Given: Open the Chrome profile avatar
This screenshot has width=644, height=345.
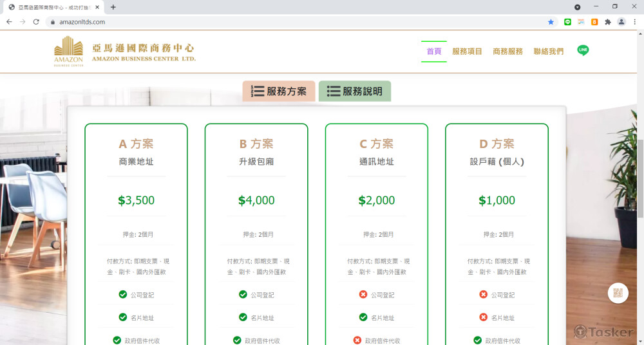Looking at the screenshot, I should coord(621,22).
